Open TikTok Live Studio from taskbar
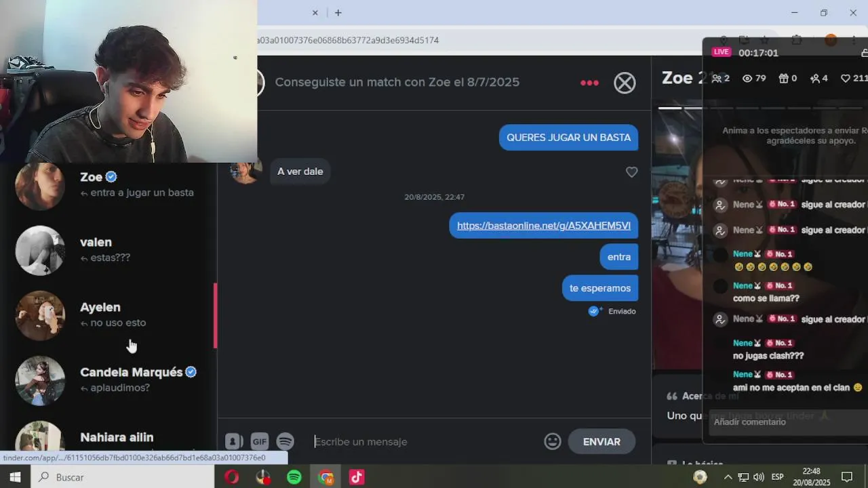This screenshot has height=488, width=868. [357, 477]
